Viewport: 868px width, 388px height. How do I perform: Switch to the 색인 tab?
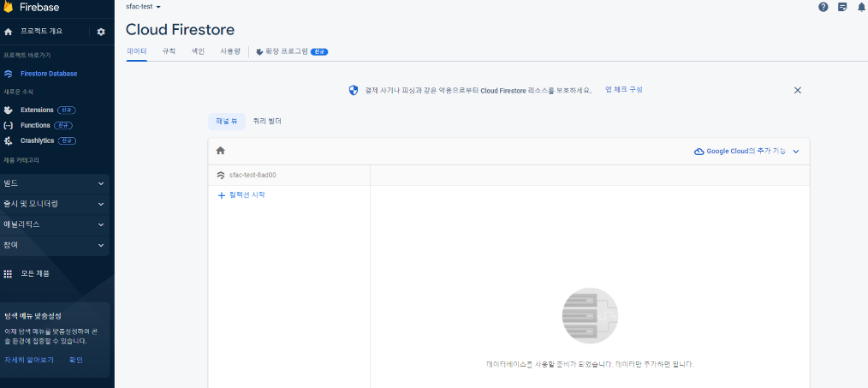tap(198, 51)
